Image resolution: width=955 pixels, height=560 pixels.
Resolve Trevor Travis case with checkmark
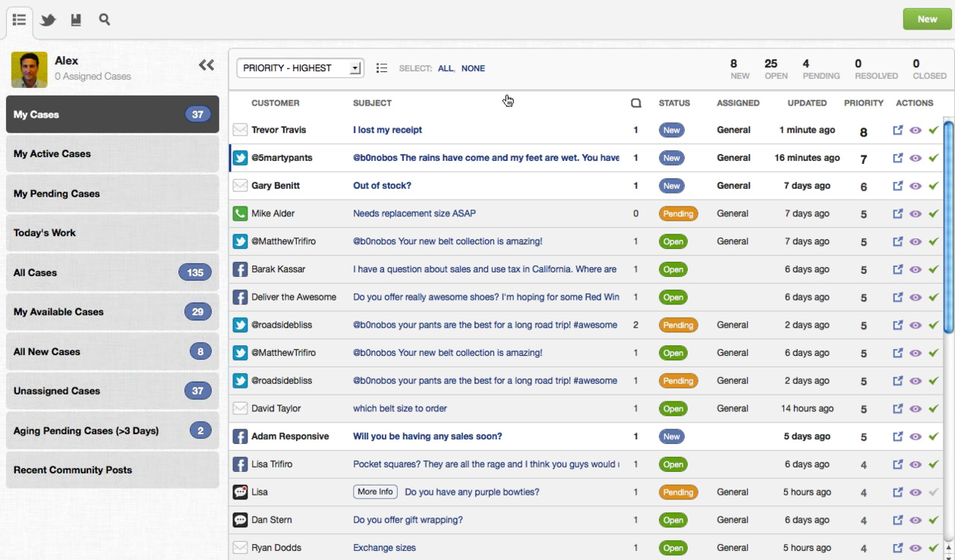934,130
